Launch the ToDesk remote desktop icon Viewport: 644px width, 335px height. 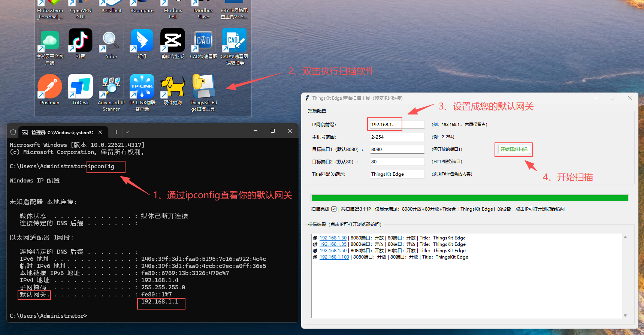point(81,87)
